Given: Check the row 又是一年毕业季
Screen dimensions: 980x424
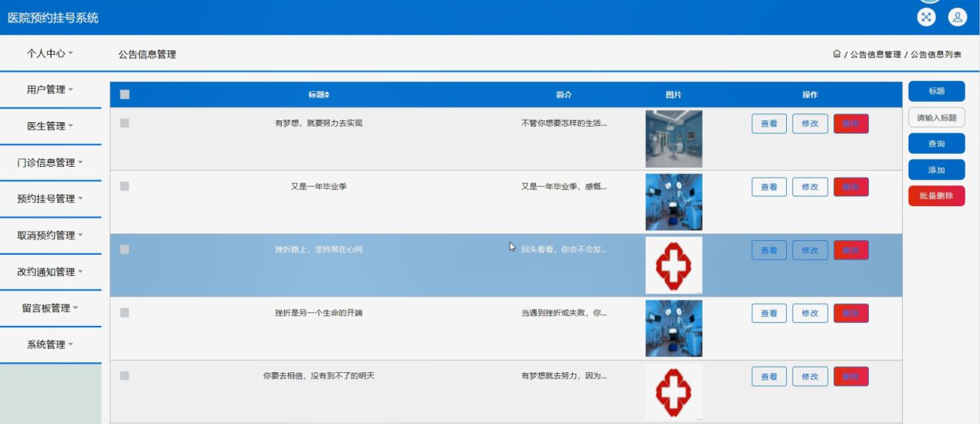Looking at the screenshot, I should [x=124, y=186].
